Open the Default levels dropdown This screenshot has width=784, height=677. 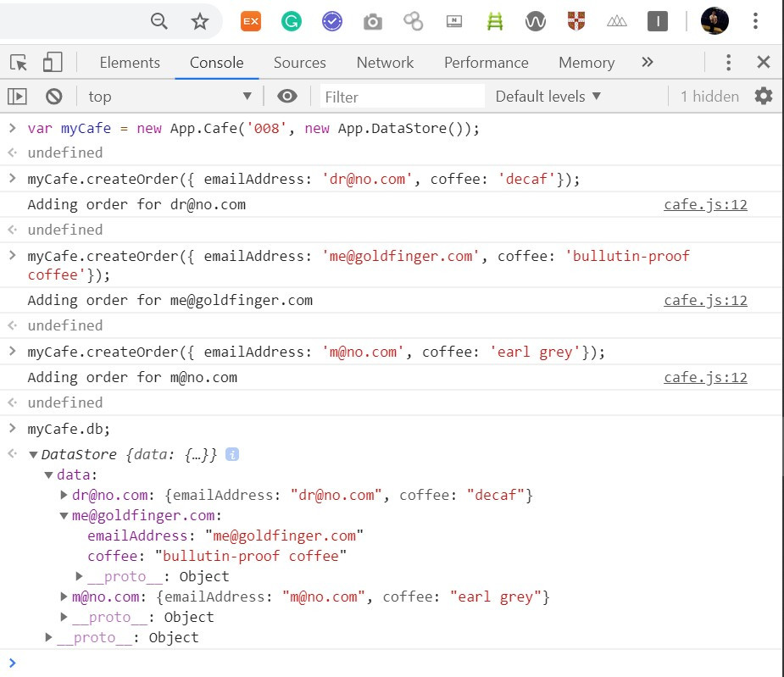click(x=548, y=96)
